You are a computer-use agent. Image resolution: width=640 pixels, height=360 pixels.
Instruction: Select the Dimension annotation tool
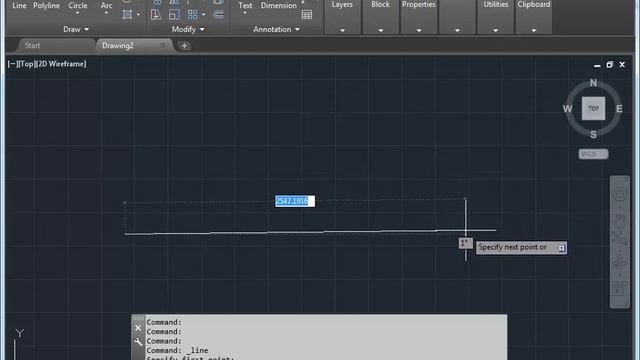pos(279,5)
